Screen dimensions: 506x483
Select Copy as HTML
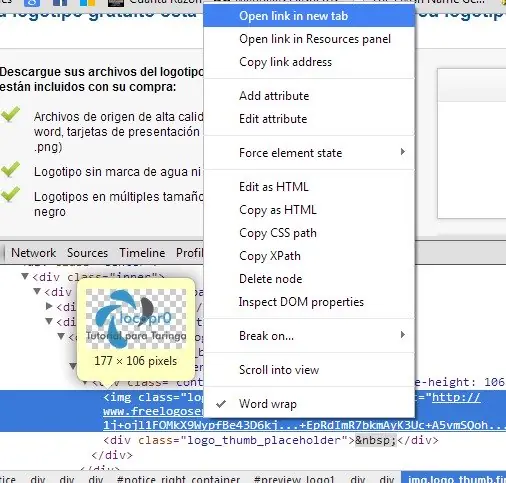[x=309, y=210]
